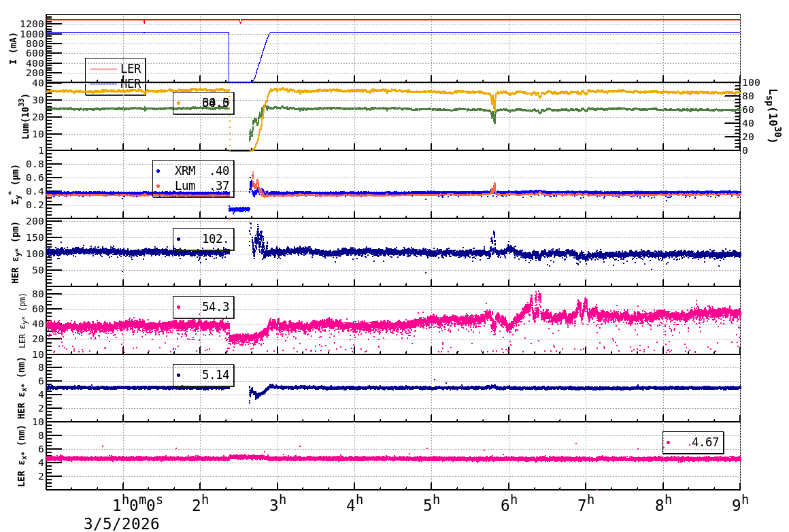Click the HER current ramp-up line

(x=261, y=56)
